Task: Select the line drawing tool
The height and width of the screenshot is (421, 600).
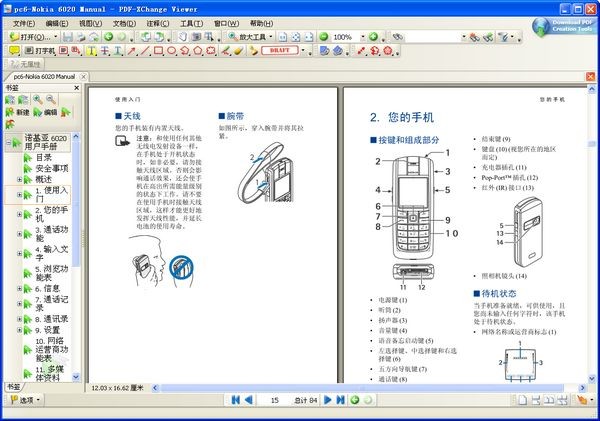Action: 145,51
